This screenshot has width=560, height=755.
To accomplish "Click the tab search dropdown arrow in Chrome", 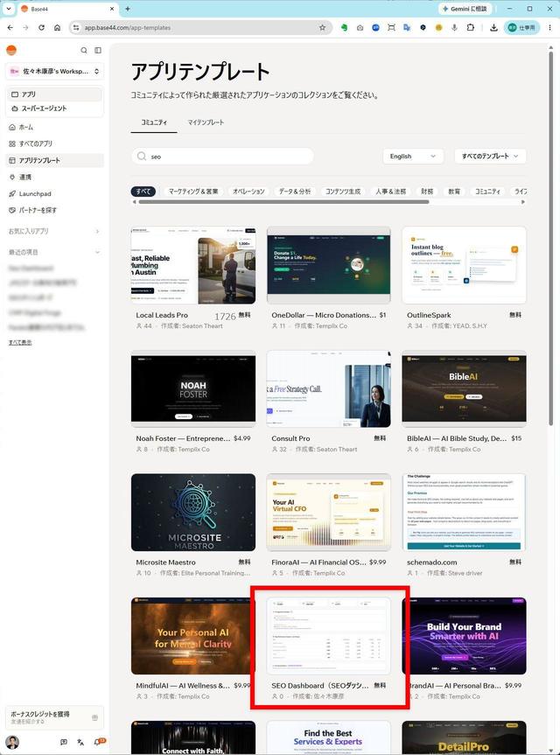I will coord(9,9).
